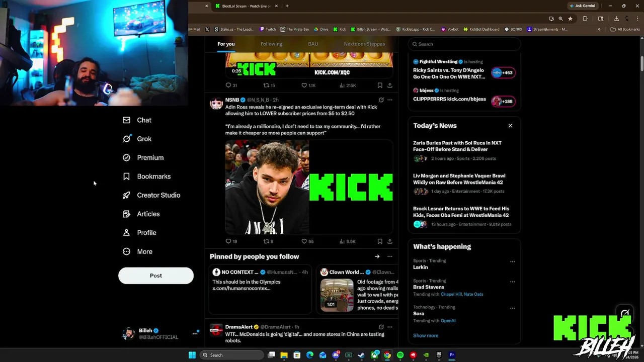Viewport: 644px width, 362px height.
Task: Share the NSNB Adin Ross post
Action: point(390,241)
